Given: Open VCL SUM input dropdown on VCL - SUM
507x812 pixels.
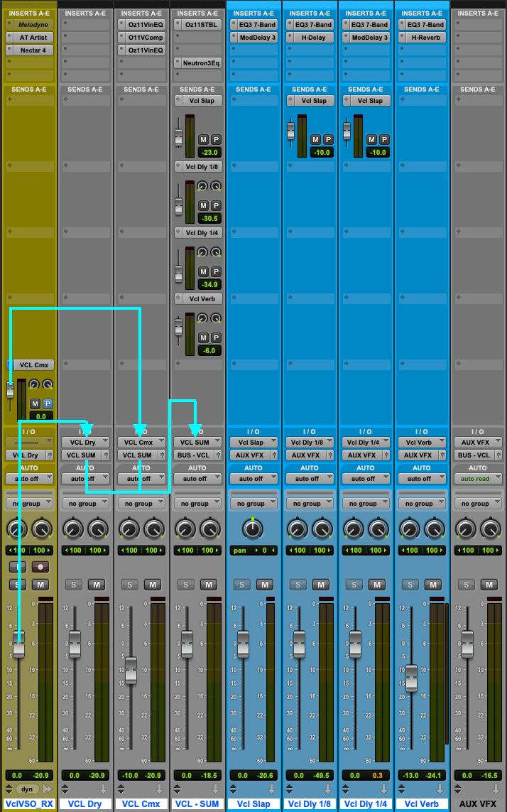Looking at the screenshot, I should [197, 443].
